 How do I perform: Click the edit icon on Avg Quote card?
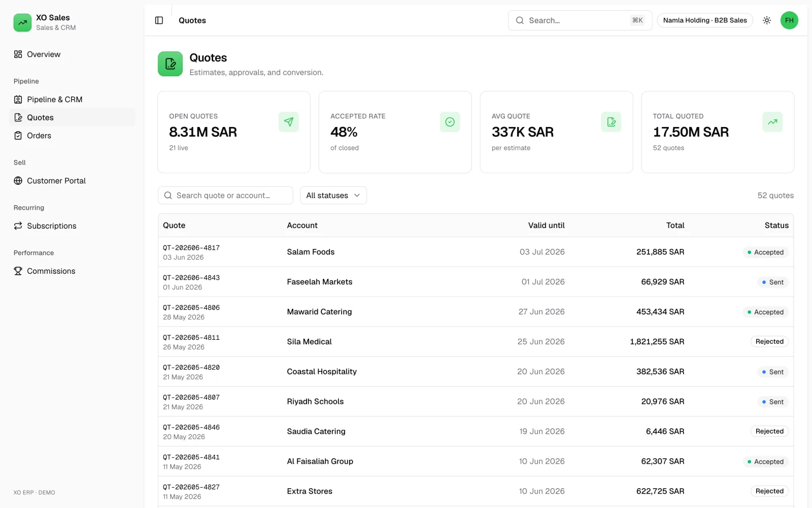611,122
